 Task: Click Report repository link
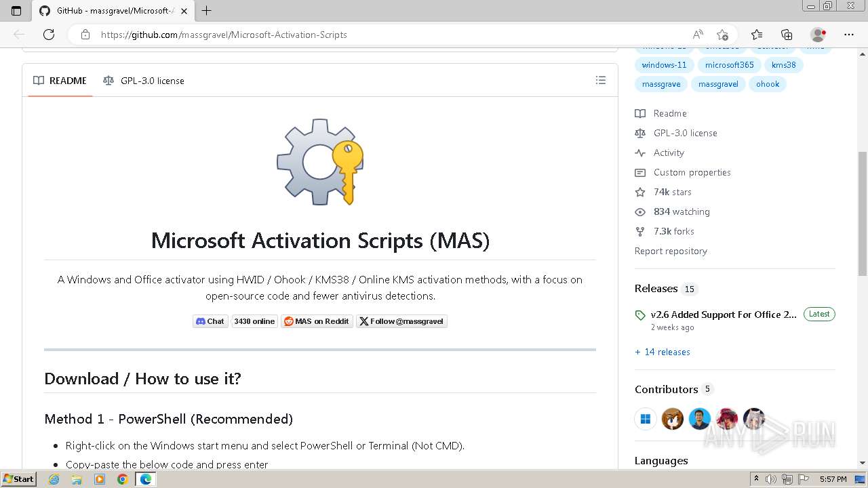point(671,251)
